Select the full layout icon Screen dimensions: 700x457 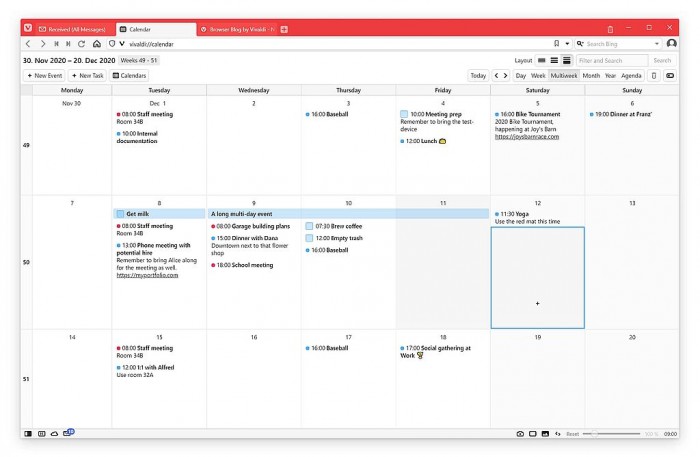click(x=567, y=60)
